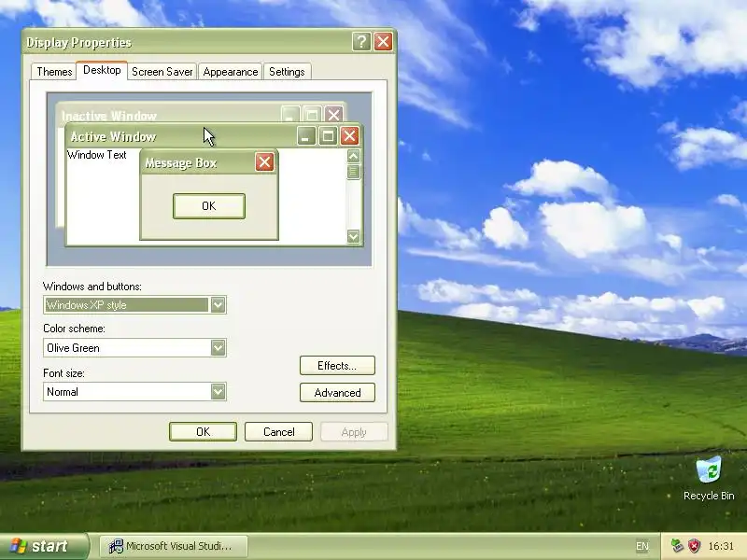Close the Display Properties dialog
This screenshot has width=747, height=560.
[x=383, y=42]
